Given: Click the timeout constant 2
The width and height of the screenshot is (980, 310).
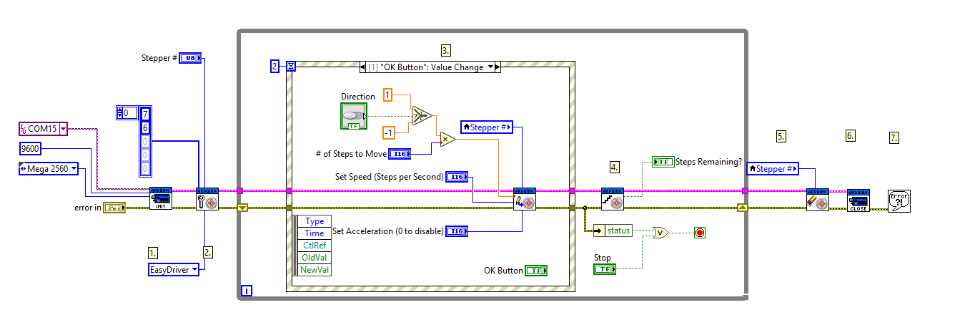Looking at the screenshot, I should (275, 67).
